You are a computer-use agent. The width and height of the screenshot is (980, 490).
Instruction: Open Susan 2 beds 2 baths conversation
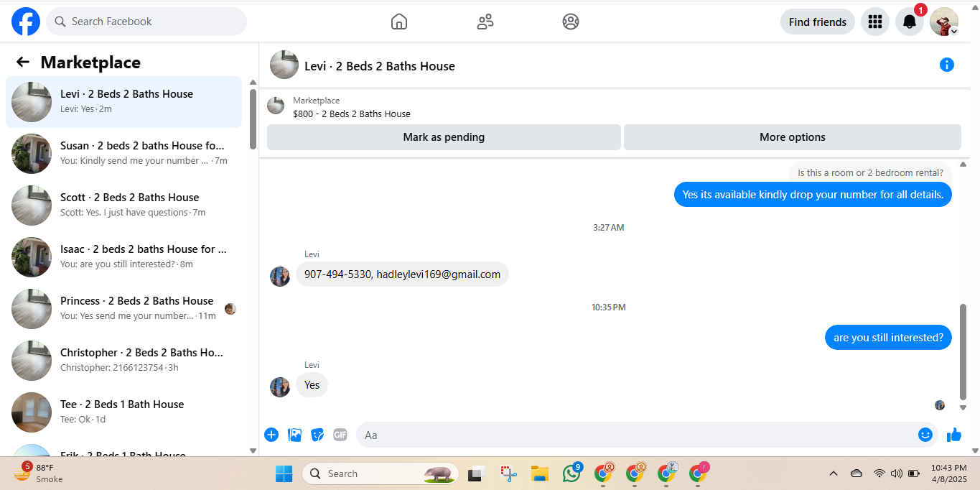pyautogui.click(x=123, y=154)
